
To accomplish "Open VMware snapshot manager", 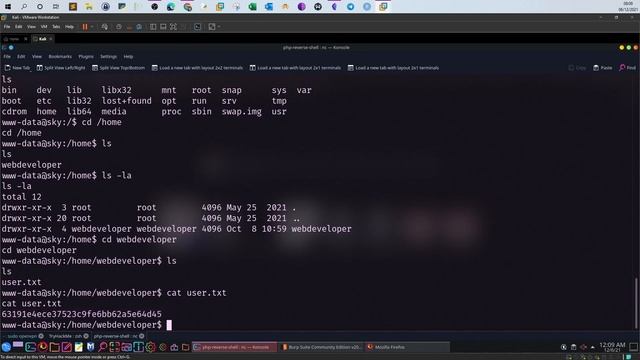I will point(139,27).
